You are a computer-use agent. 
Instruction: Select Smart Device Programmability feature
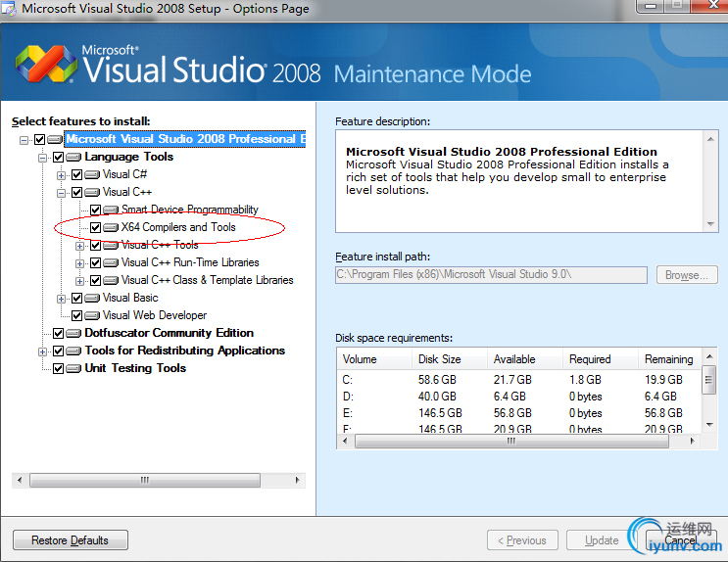[189, 210]
